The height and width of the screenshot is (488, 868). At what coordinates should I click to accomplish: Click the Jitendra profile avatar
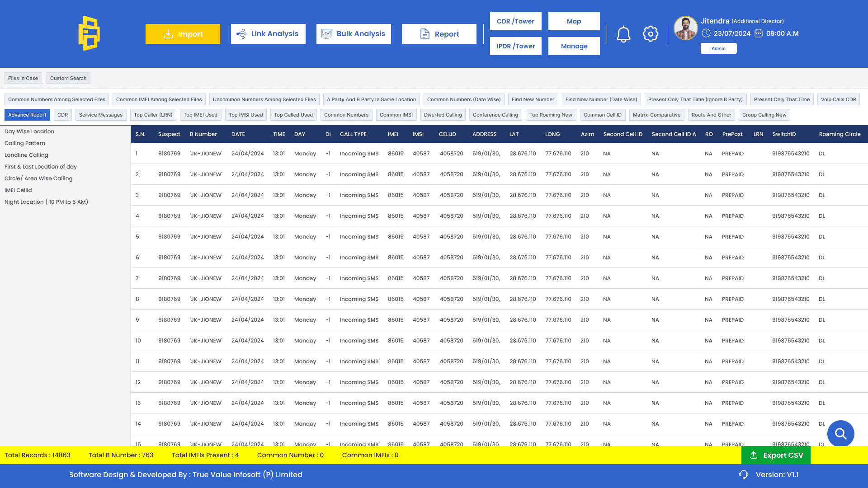point(685,28)
